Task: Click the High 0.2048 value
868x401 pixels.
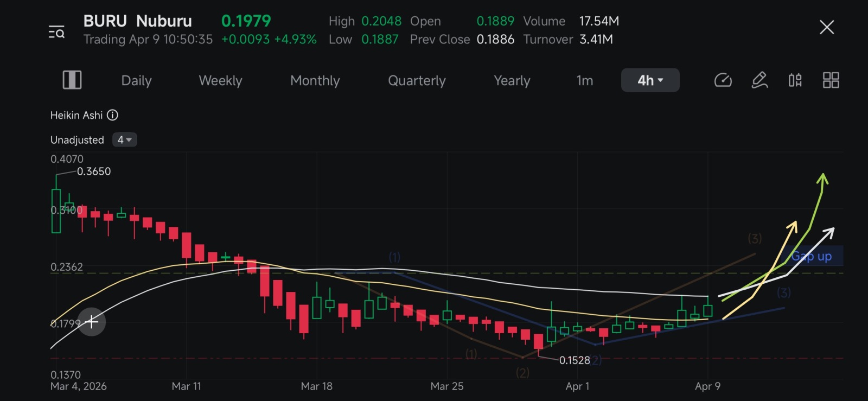Action: point(381,21)
